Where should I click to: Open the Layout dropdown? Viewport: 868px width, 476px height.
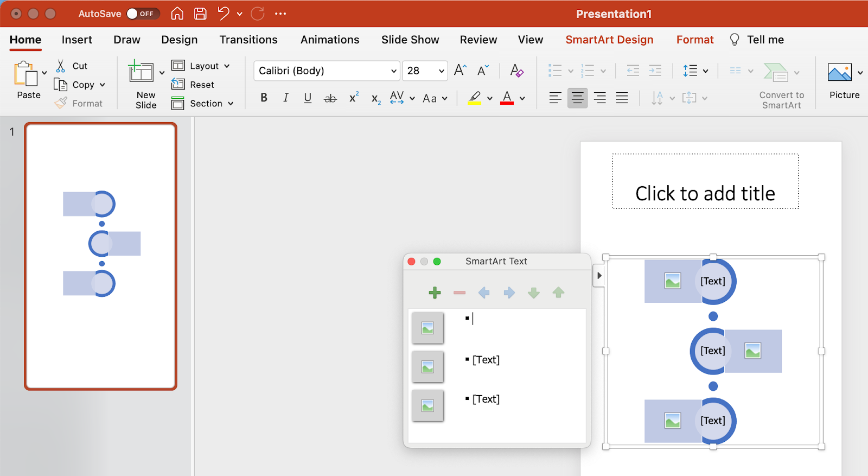click(x=201, y=66)
